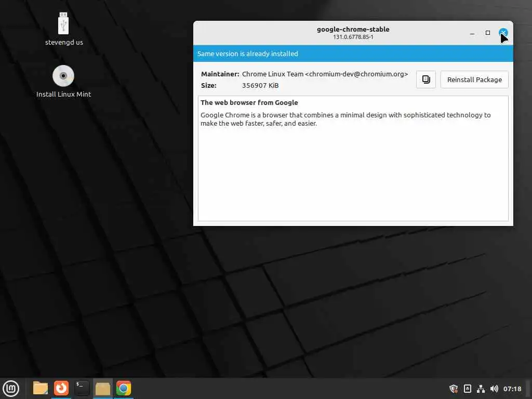Click the package details icon button

coord(426,79)
